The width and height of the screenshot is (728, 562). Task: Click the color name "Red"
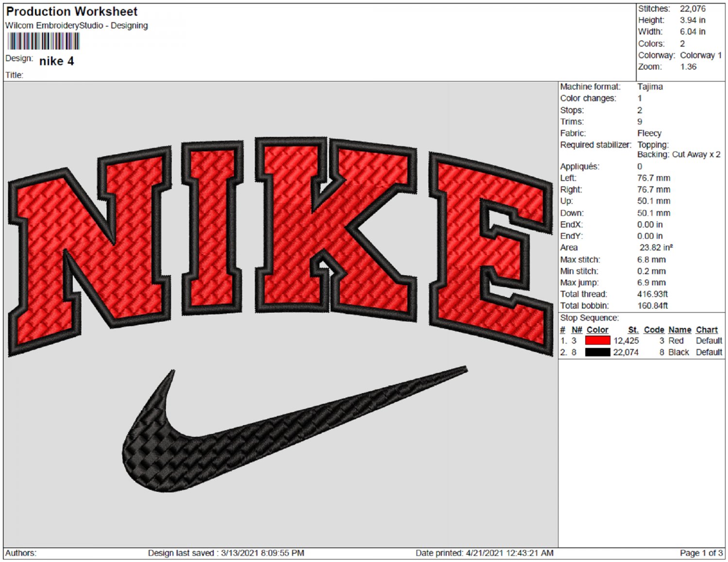pyautogui.click(x=676, y=341)
